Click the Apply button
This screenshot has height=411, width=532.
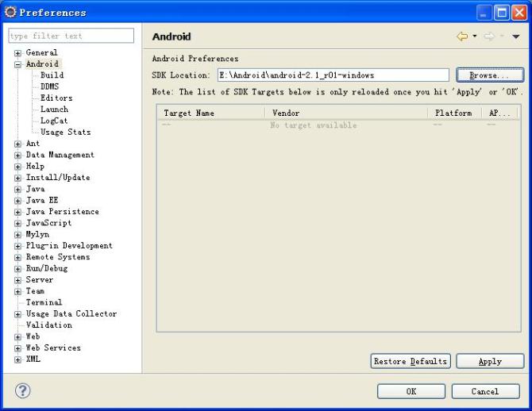click(x=490, y=361)
